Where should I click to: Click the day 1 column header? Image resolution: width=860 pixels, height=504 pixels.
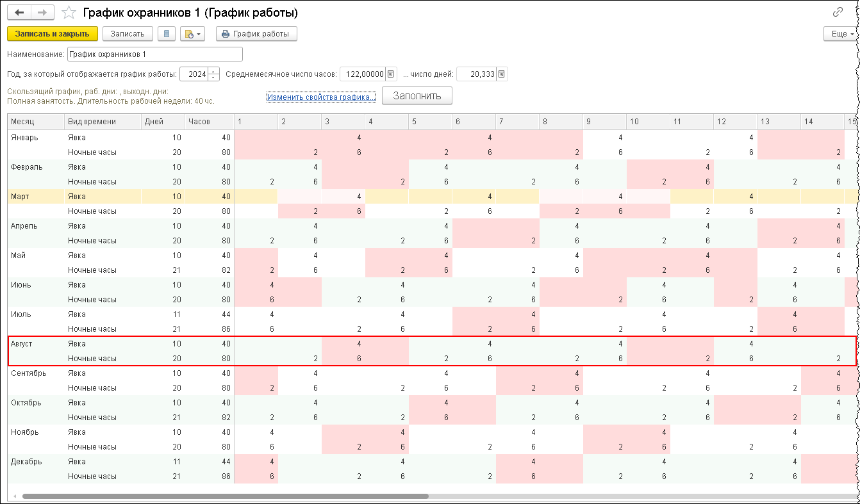(256, 122)
